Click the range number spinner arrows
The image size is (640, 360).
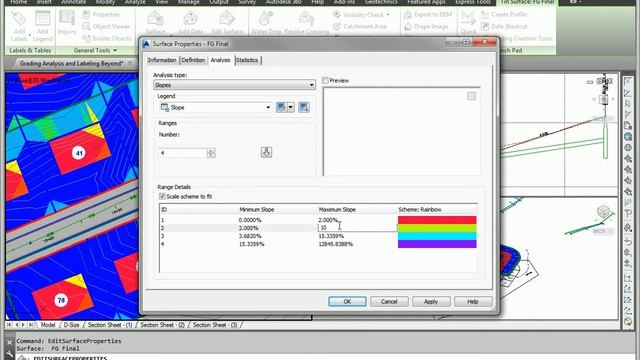click(x=211, y=153)
